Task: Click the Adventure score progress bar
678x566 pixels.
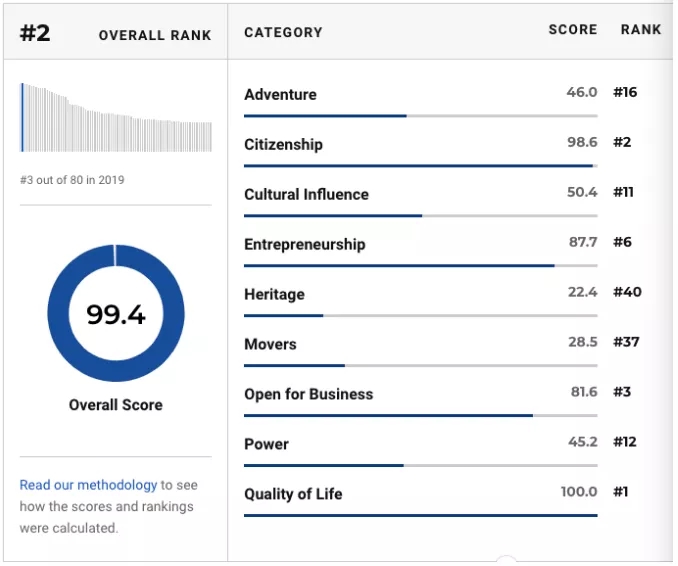Action: pyautogui.click(x=421, y=116)
